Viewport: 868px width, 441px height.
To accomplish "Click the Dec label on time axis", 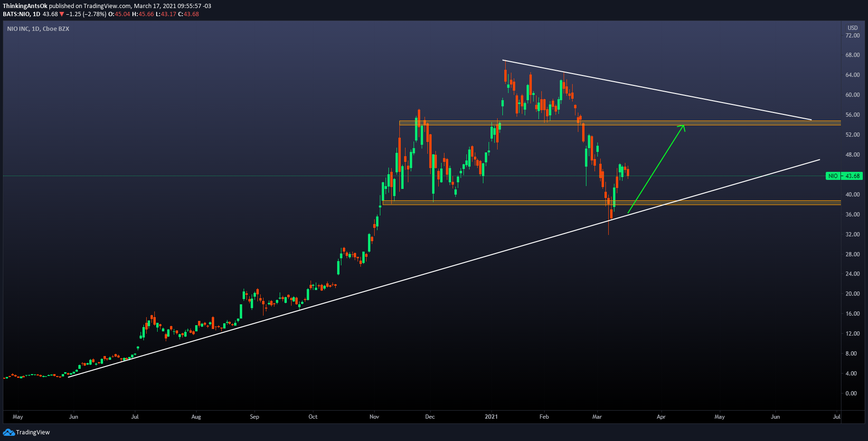I will tap(430, 417).
